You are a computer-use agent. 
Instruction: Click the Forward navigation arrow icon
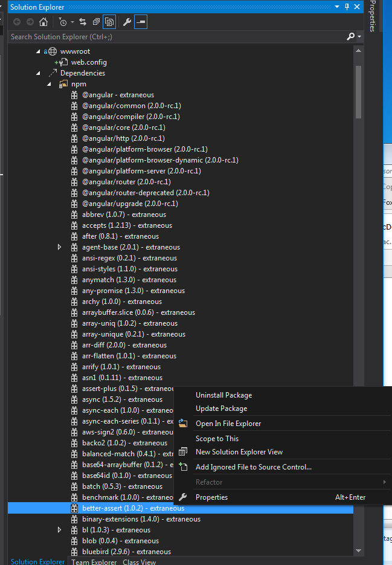point(30,22)
